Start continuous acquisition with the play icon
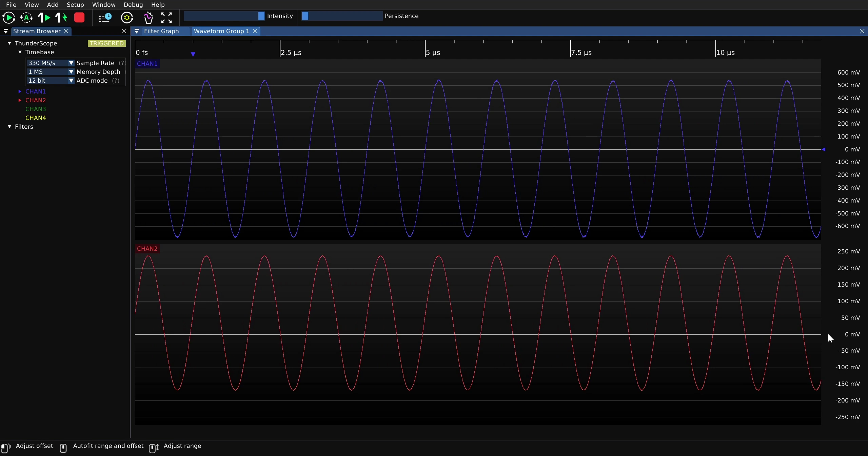868x456 pixels. 9,18
